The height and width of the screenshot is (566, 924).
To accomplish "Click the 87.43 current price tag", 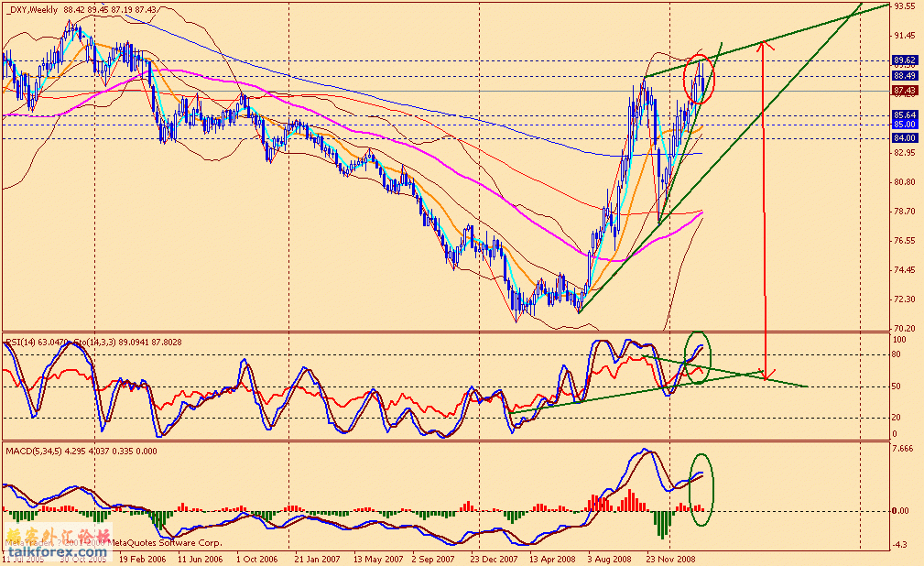I will click(905, 91).
